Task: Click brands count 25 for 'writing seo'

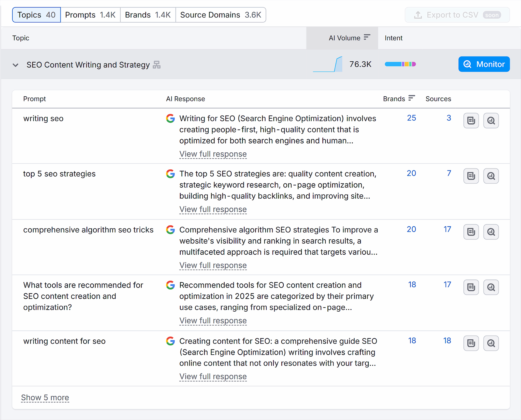Action: 411,118
